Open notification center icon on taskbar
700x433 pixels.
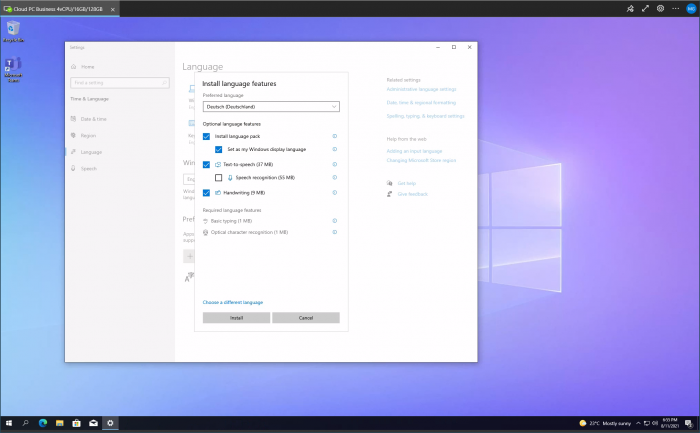(689, 423)
